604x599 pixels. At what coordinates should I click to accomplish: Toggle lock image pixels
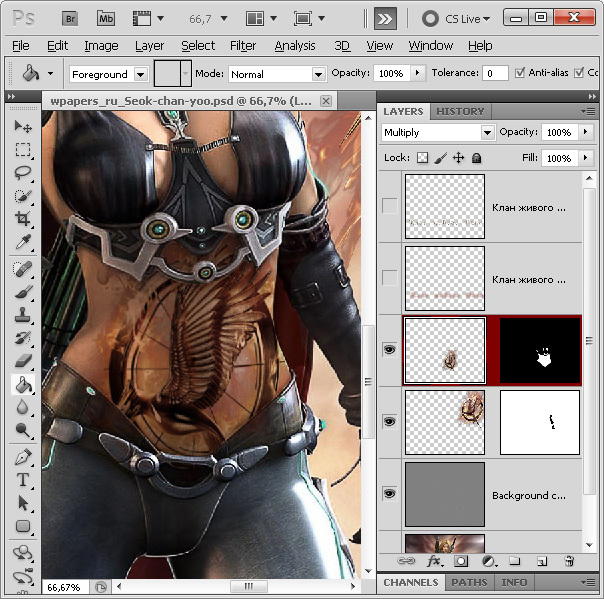point(440,158)
